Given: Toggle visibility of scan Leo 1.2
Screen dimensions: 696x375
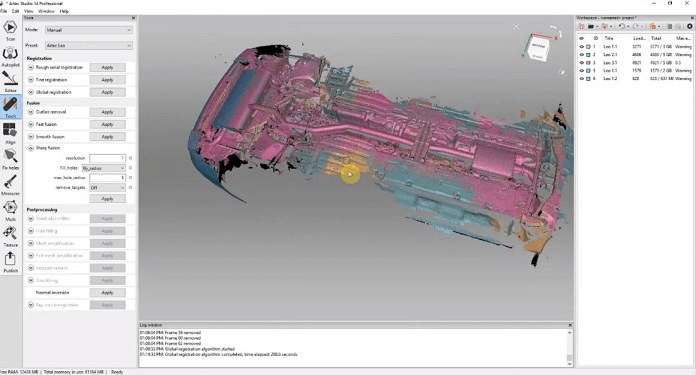Looking at the screenshot, I should [x=581, y=79].
